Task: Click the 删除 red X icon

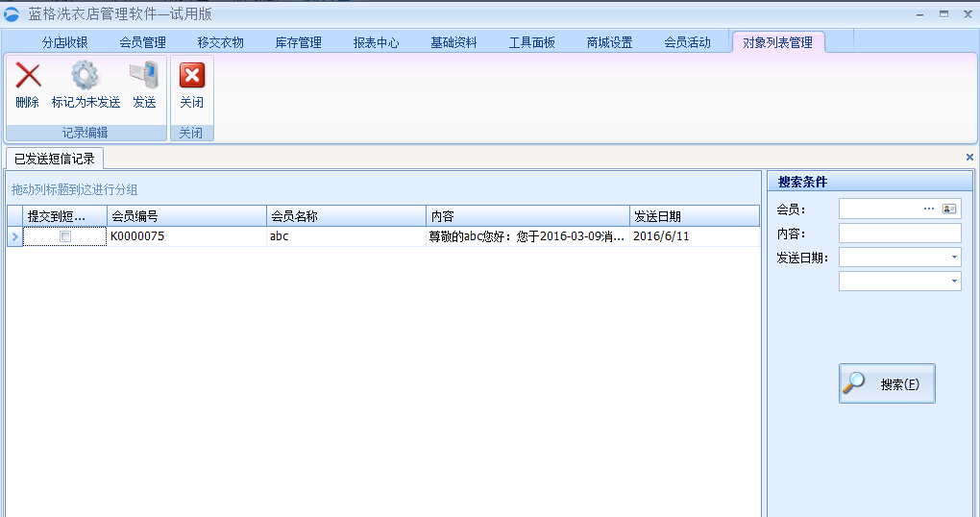Action: (x=28, y=75)
